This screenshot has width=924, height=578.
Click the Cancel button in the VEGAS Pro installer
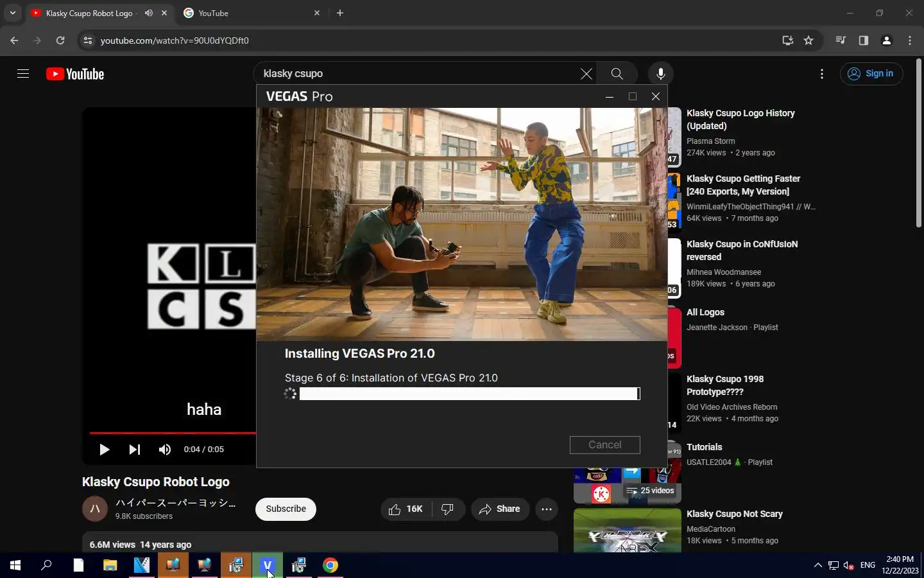tap(604, 444)
